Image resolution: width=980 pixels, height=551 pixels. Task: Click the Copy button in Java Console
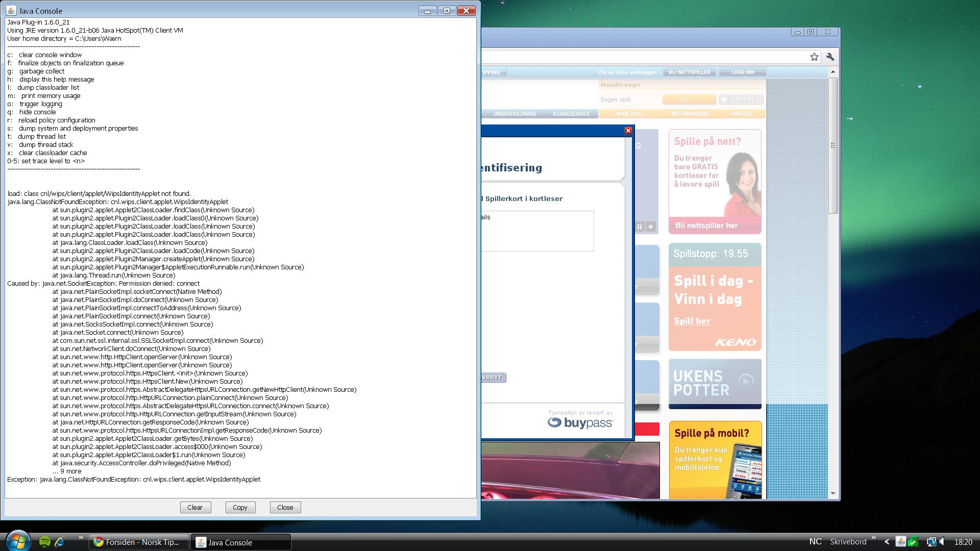pos(240,507)
